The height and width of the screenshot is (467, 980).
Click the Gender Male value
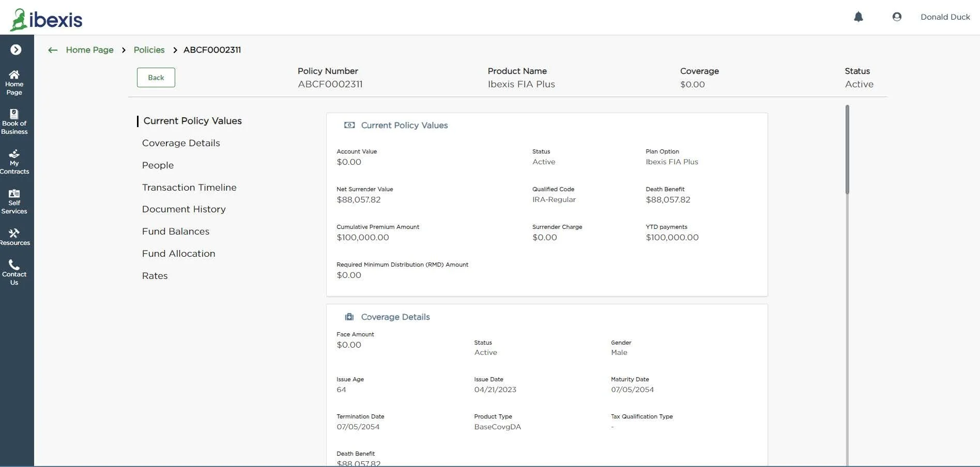(619, 353)
